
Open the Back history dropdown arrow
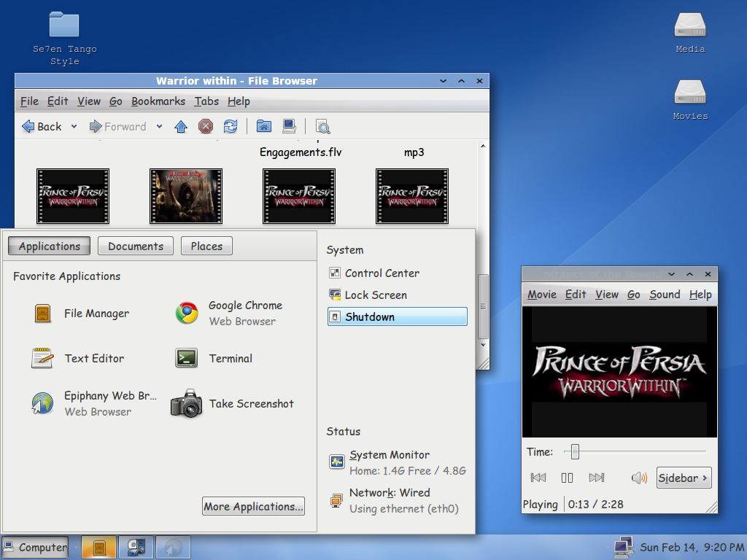pos(74,127)
